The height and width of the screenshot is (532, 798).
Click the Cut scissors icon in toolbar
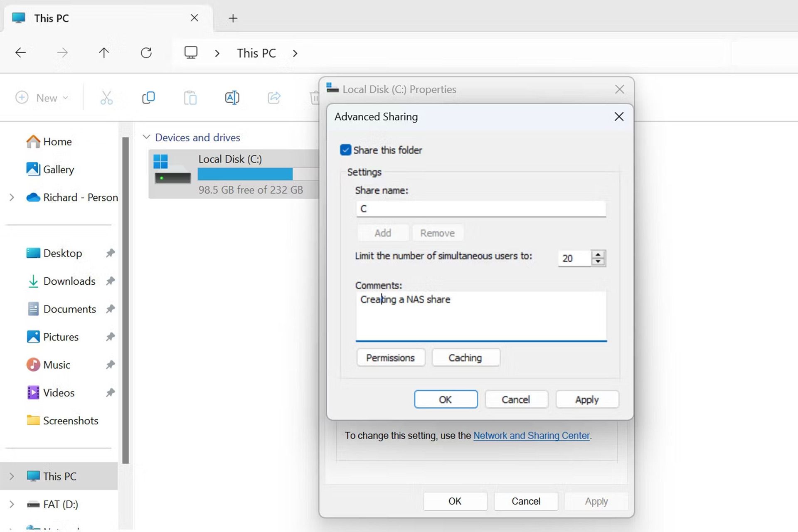(x=106, y=98)
